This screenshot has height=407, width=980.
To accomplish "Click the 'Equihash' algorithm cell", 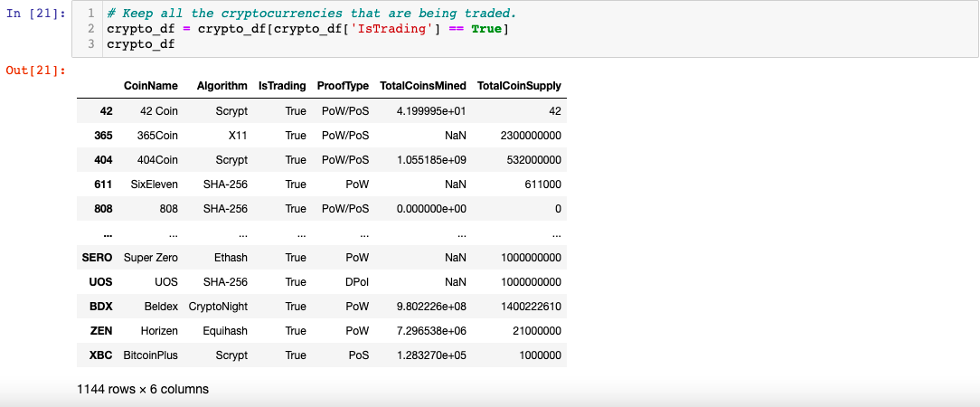I will pyautogui.click(x=226, y=330).
